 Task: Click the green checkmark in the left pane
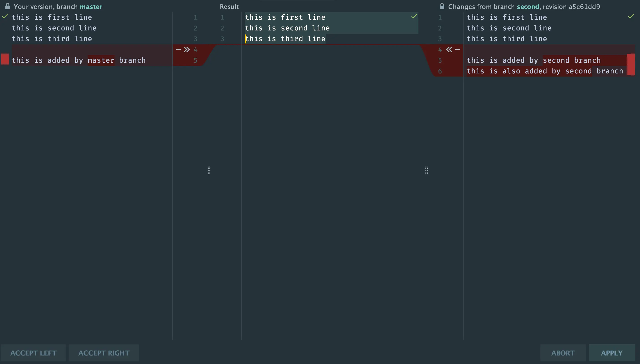pos(5,17)
